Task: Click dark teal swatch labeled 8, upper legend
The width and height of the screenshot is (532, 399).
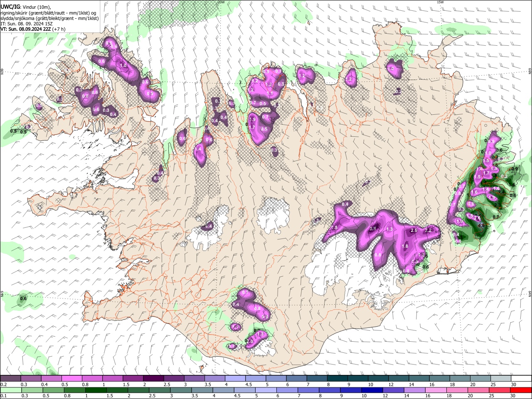Action: point(337,379)
